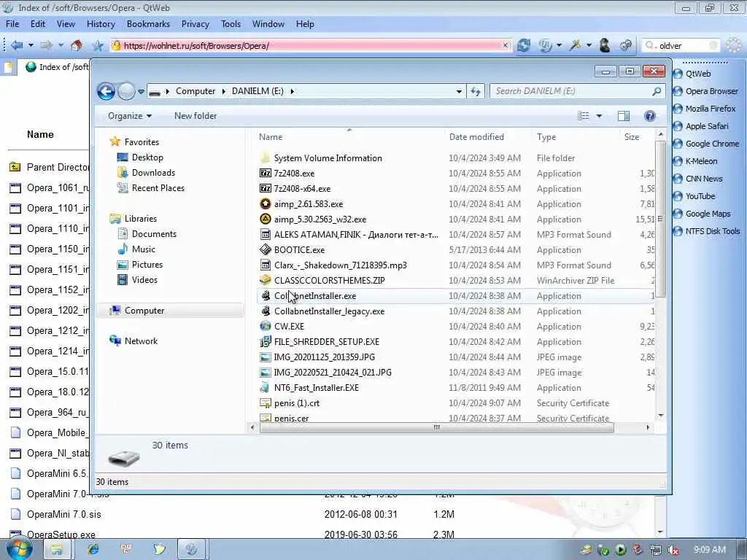Open Internet Explorer from the taskbar
747x560 pixels.
(93, 549)
